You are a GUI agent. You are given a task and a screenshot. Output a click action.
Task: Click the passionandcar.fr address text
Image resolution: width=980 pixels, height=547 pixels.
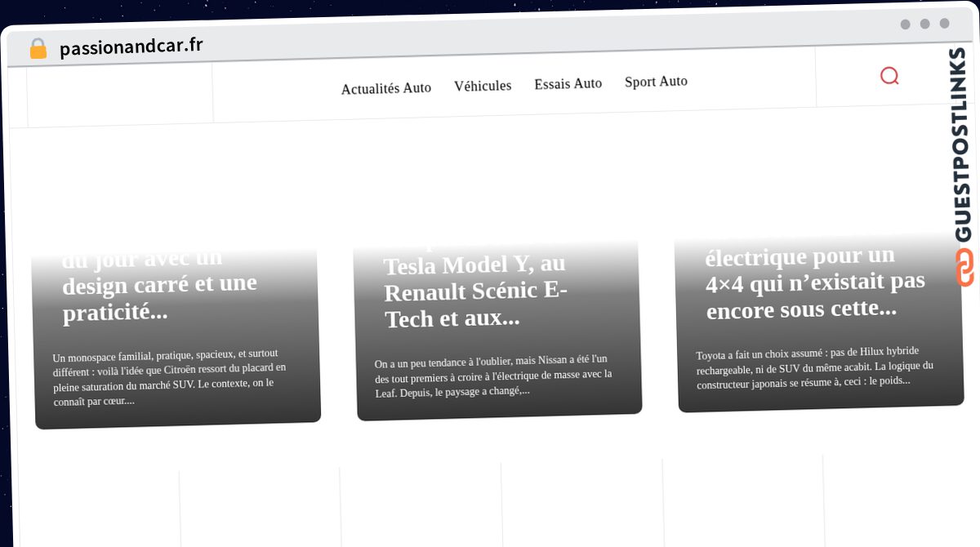click(131, 47)
